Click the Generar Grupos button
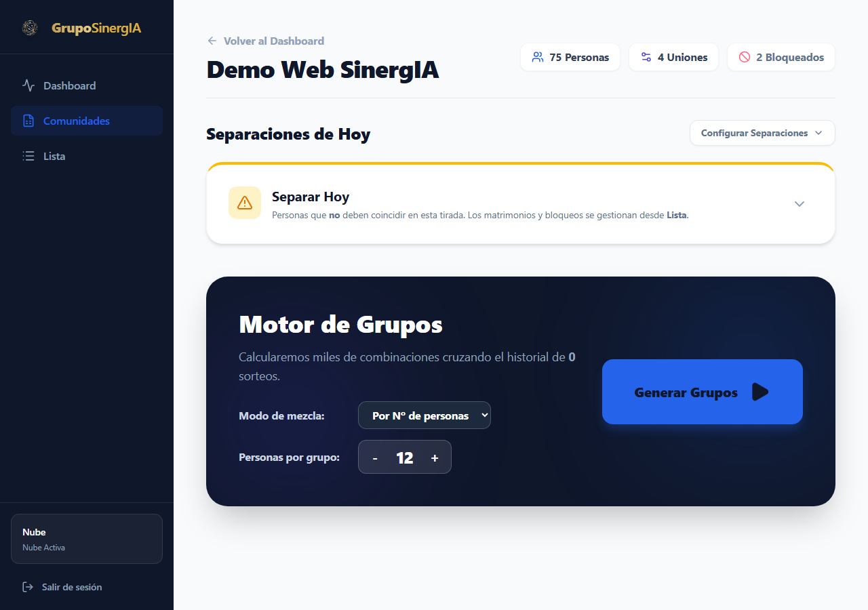Image resolution: width=868 pixels, height=610 pixels. click(703, 392)
